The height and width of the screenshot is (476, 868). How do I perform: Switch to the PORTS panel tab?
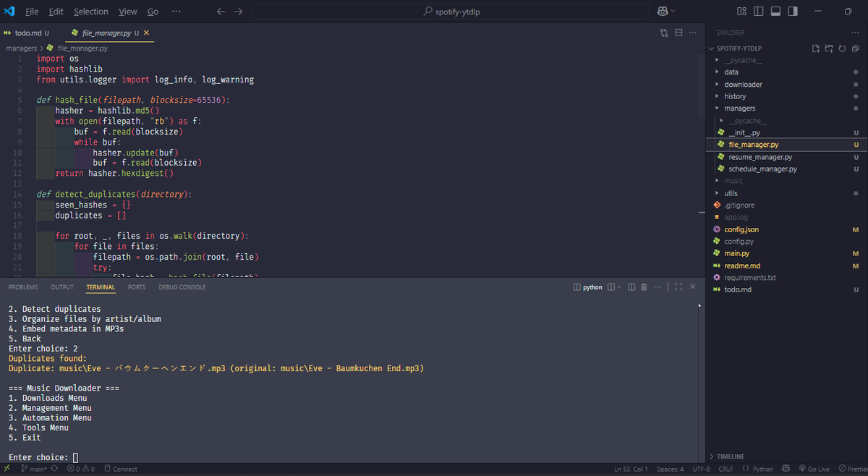click(137, 287)
